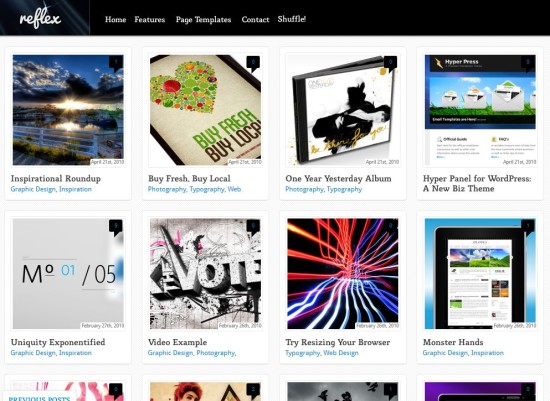Open Previous Posts link
Viewport: 550px width, 401px height.
click(x=39, y=398)
